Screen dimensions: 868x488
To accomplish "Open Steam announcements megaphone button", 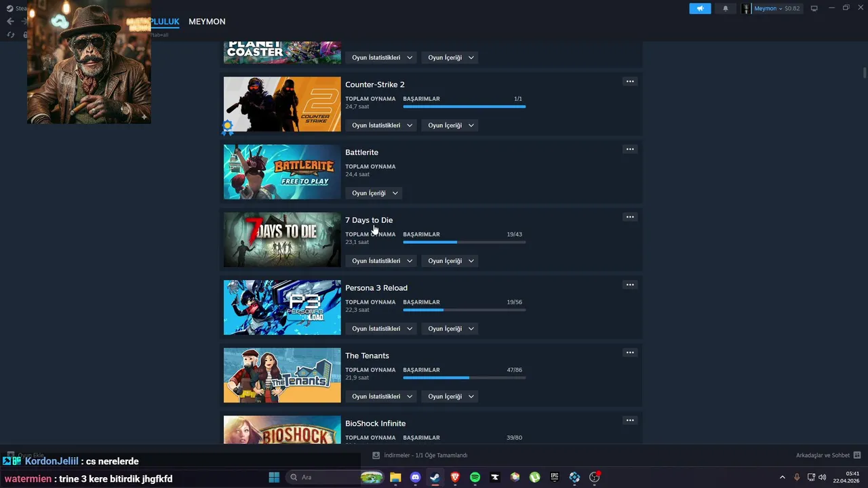I will click(x=700, y=8).
